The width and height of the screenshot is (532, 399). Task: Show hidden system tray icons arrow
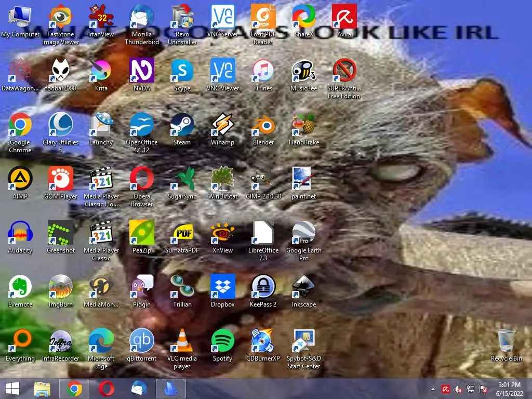tap(433, 389)
